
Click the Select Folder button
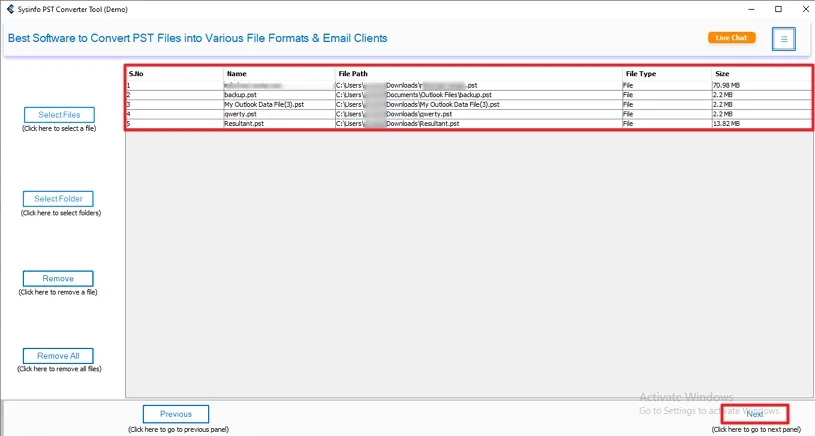(58, 199)
